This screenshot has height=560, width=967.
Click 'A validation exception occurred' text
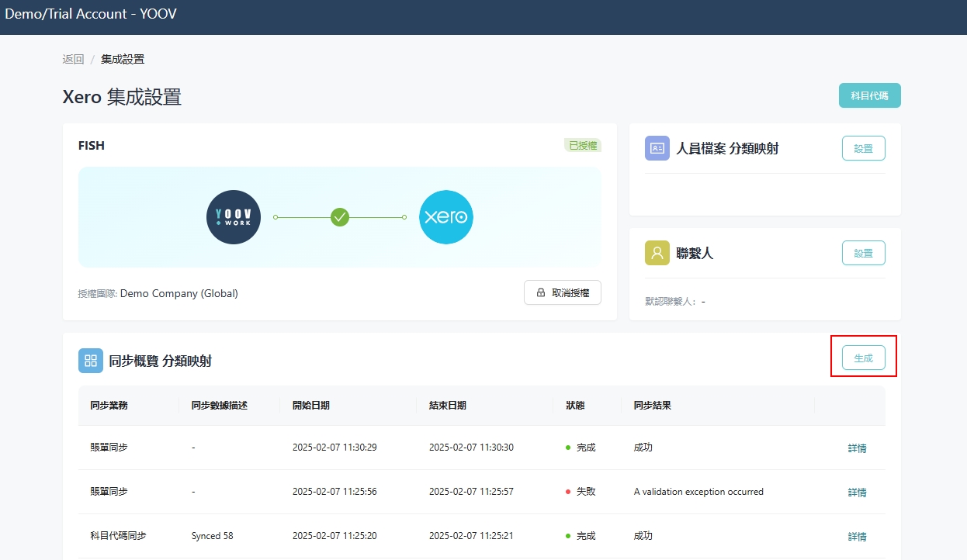[698, 492]
